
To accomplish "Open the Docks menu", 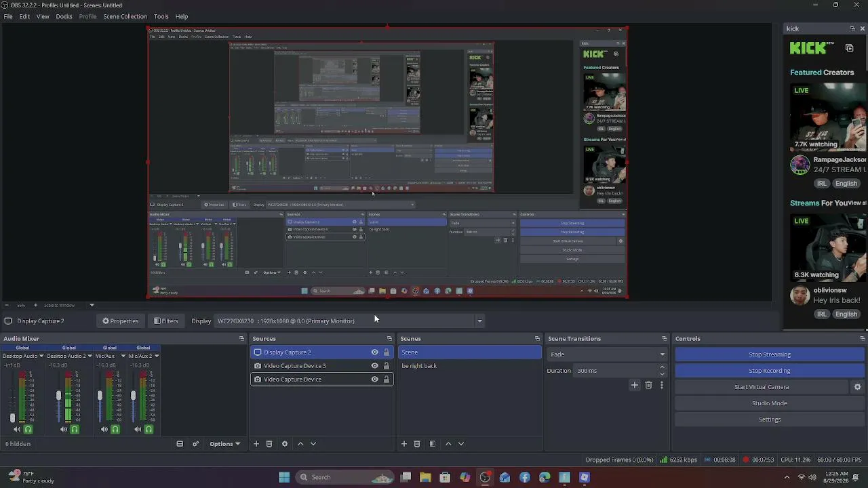I will pos(64,16).
